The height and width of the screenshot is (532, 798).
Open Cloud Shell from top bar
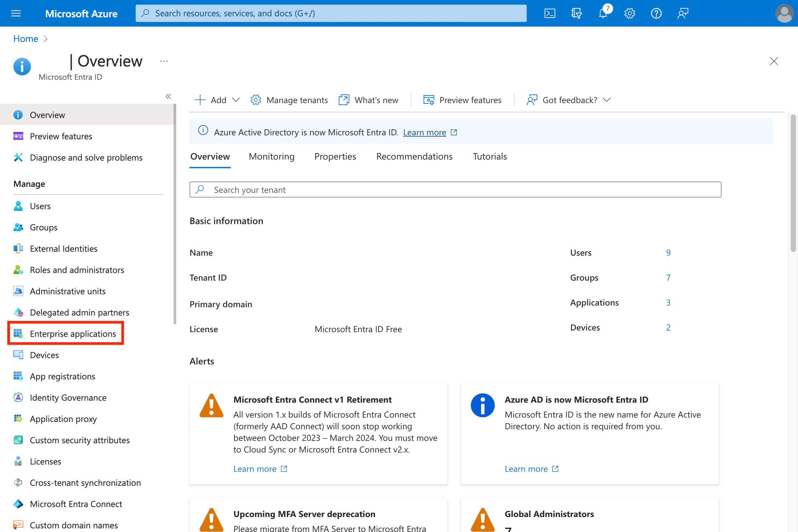click(x=550, y=13)
